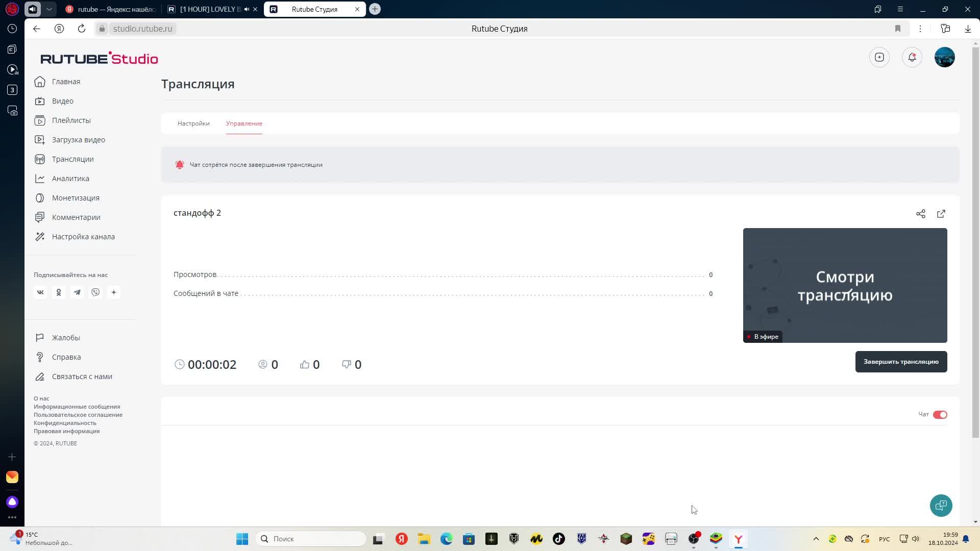Toggle the Чат switch off
This screenshot has width=980, height=551.
pos(940,415)
